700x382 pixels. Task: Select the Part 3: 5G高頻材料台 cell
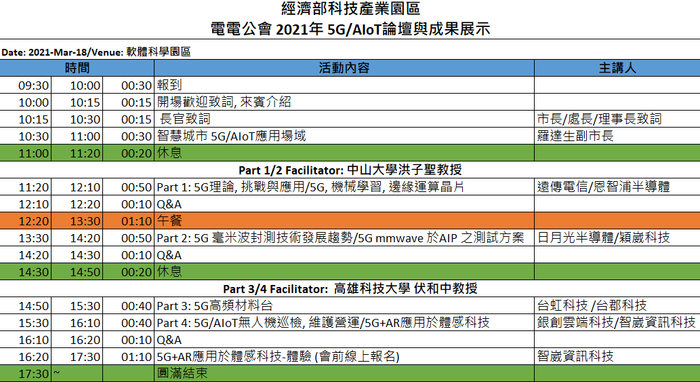[344, 306]
